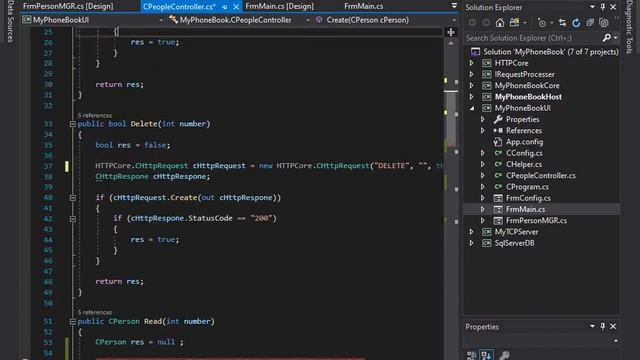Click the Properties wrench icon under MyPhoneBookUI
640x360 pixels.
click(x=498, y=119)
